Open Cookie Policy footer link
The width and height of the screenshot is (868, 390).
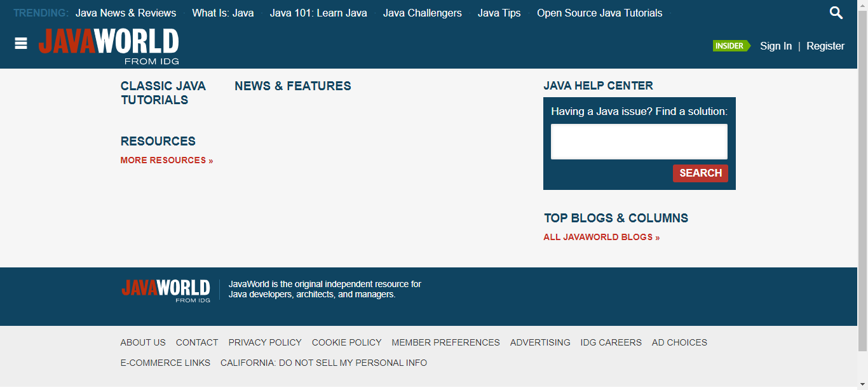(347, 342)
